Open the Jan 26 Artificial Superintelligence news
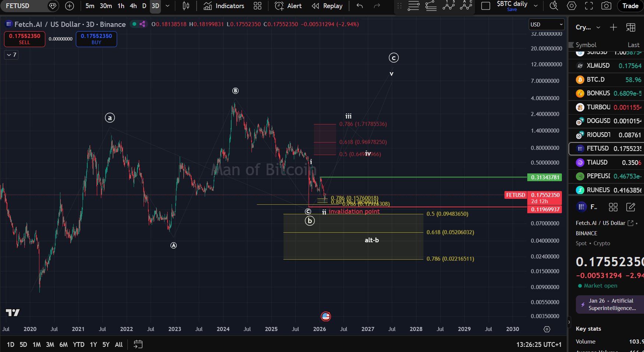644x352 pixels. tap(610, 305)
